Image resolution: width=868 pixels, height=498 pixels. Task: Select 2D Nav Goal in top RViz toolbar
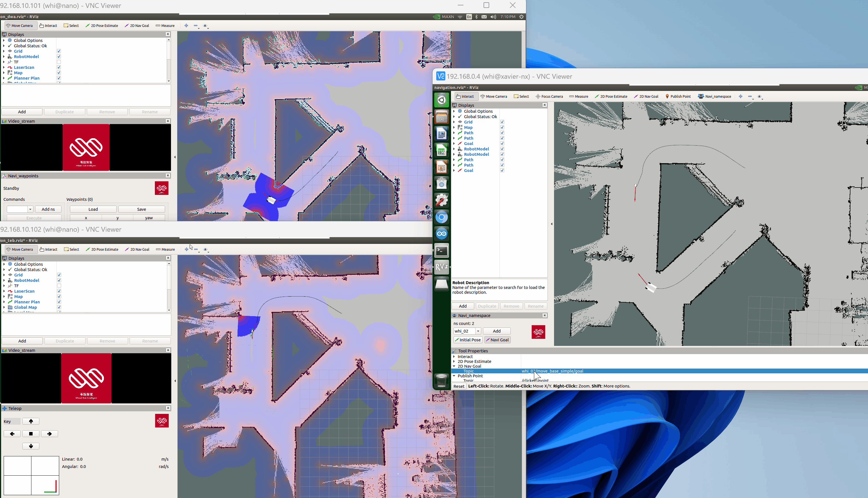[137, 26]
